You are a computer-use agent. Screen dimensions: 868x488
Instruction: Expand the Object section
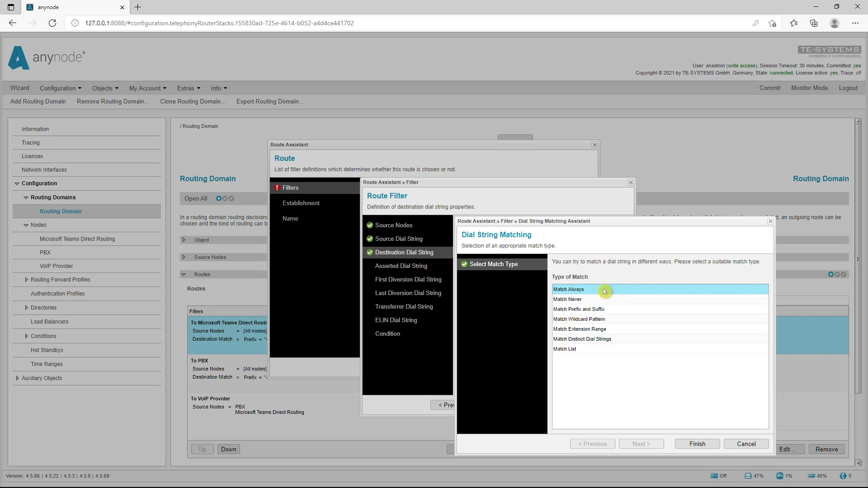point(184,240)
